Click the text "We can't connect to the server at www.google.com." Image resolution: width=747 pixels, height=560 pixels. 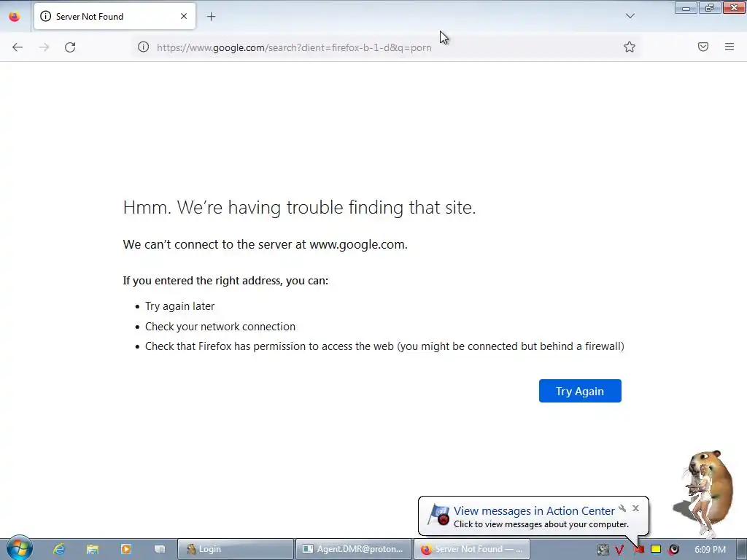(266, 245)
